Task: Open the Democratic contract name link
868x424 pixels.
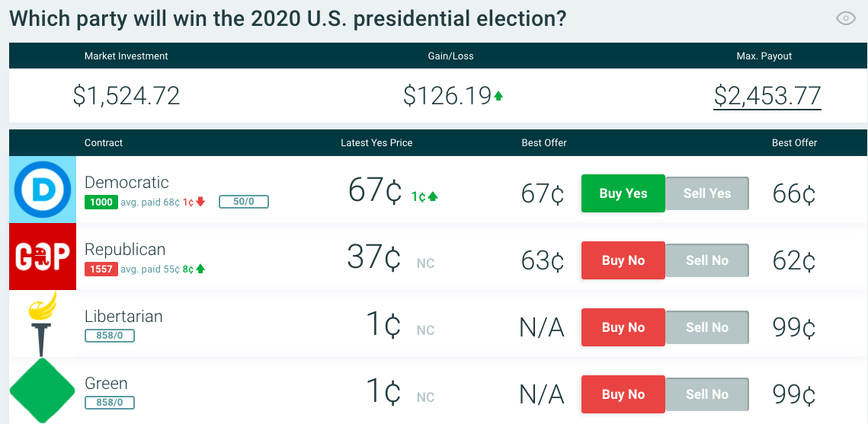Action: tap(127, 183)
